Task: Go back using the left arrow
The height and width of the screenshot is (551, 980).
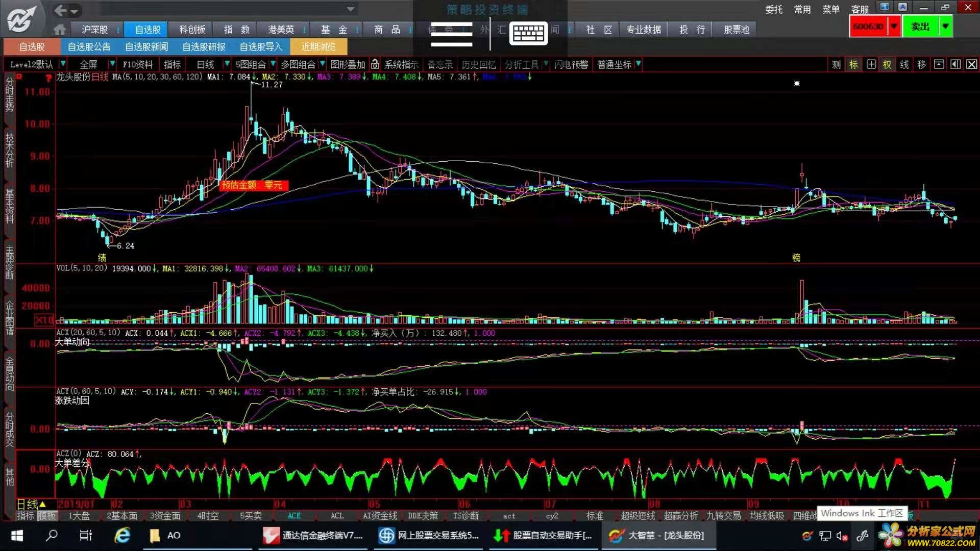Action: pos(61,10)
